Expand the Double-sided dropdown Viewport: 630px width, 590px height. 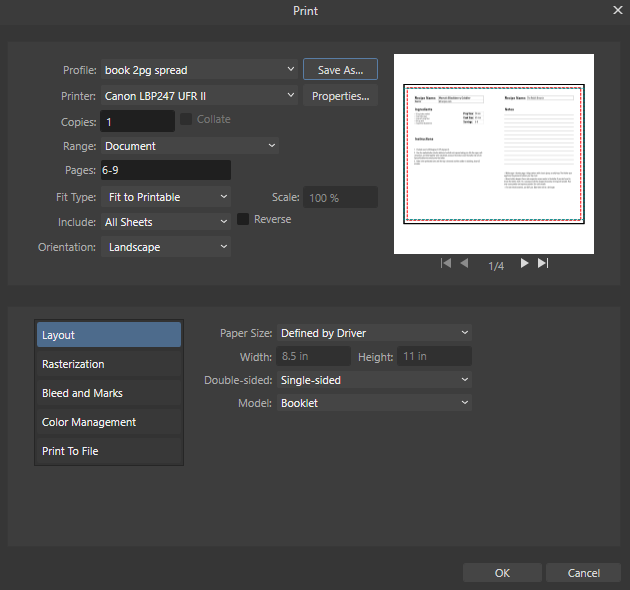point(374,380)
